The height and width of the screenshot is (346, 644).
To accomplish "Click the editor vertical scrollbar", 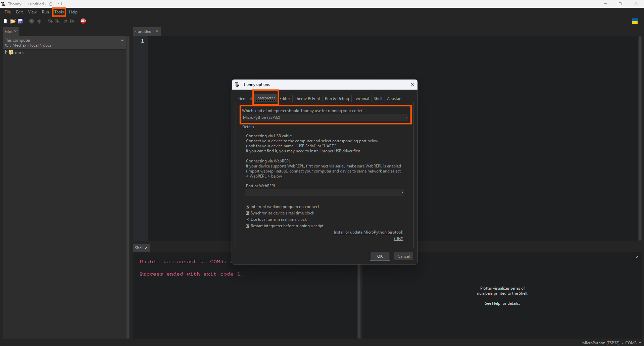I will pyautogui.click(x=640, y=138).
